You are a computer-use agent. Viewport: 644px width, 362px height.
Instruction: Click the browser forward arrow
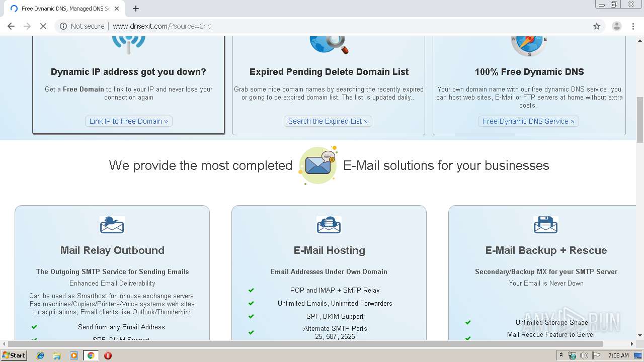(27, 26)
